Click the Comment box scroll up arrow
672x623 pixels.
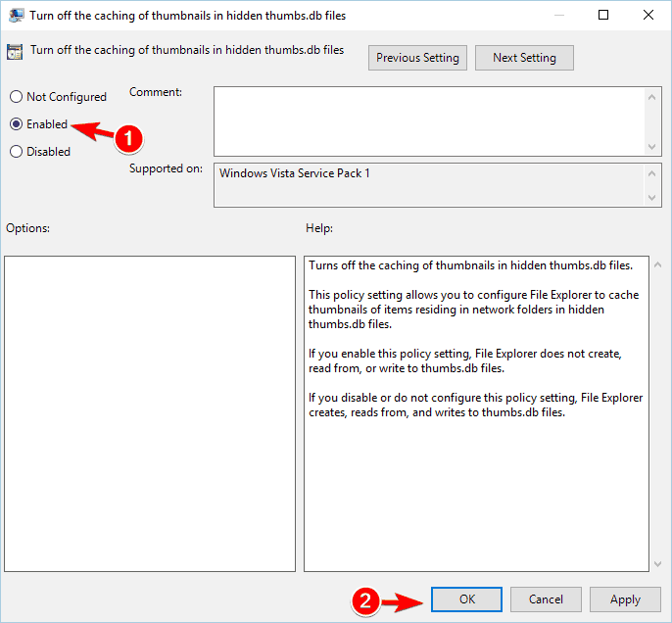(651, 97)
